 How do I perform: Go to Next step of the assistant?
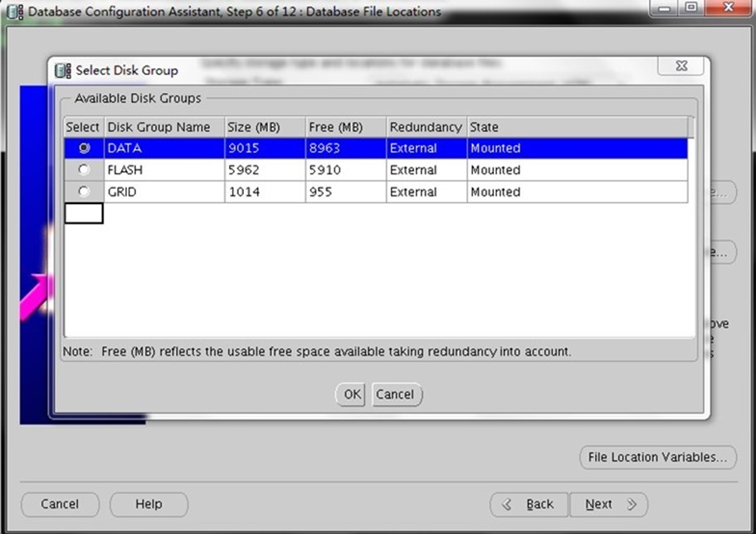tap(609, 504)
